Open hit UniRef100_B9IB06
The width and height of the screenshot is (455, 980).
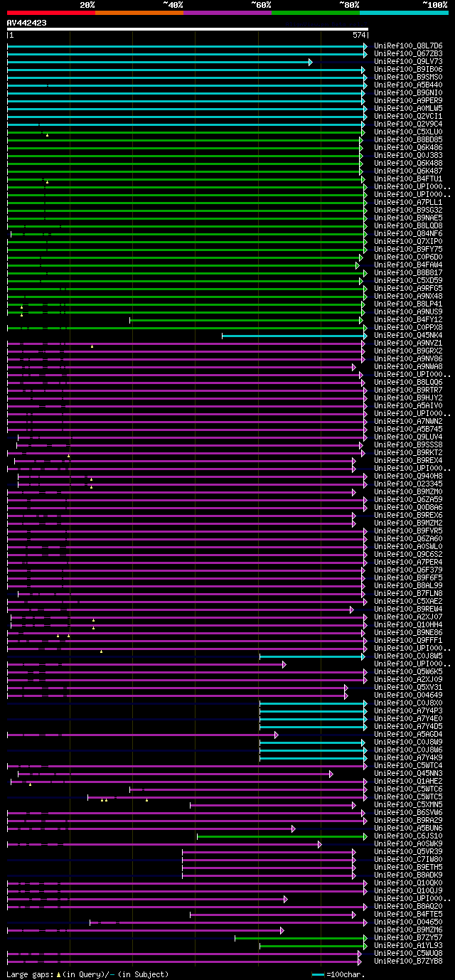[408, 70]
